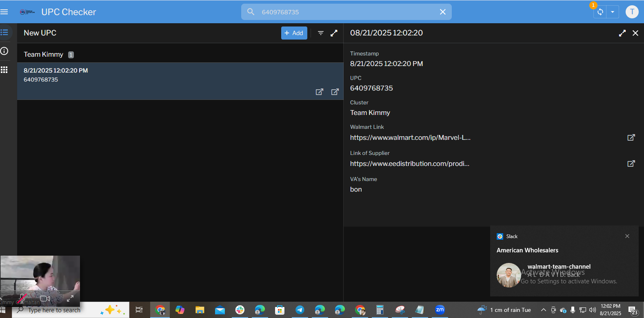Click the sync refresh icon

(600, 12)
